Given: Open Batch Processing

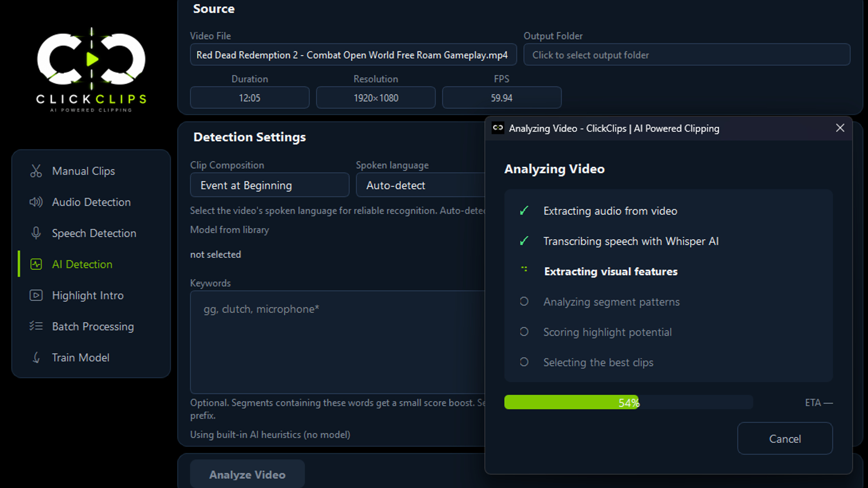Looking at the screenshot, I should point(91,326).
